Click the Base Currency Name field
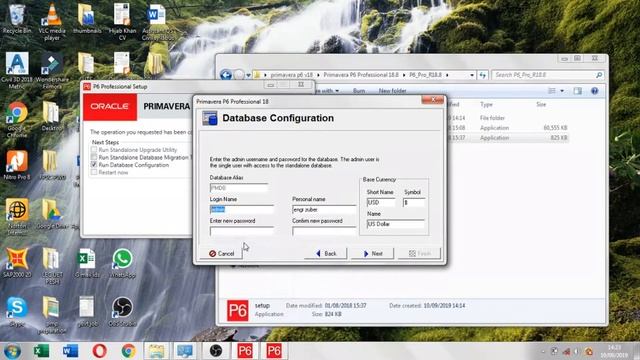640x360 pixels. click(x=396, y=224)
